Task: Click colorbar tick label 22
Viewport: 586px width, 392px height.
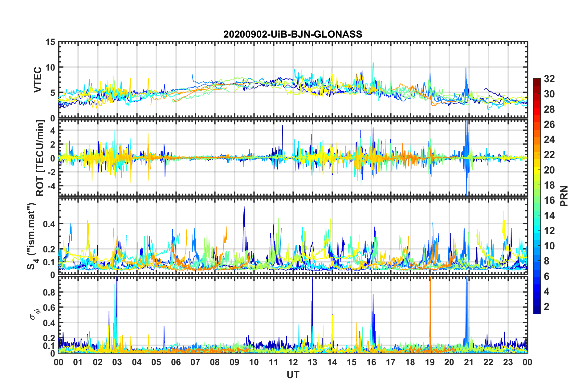Action: click(x=549, y=155)
